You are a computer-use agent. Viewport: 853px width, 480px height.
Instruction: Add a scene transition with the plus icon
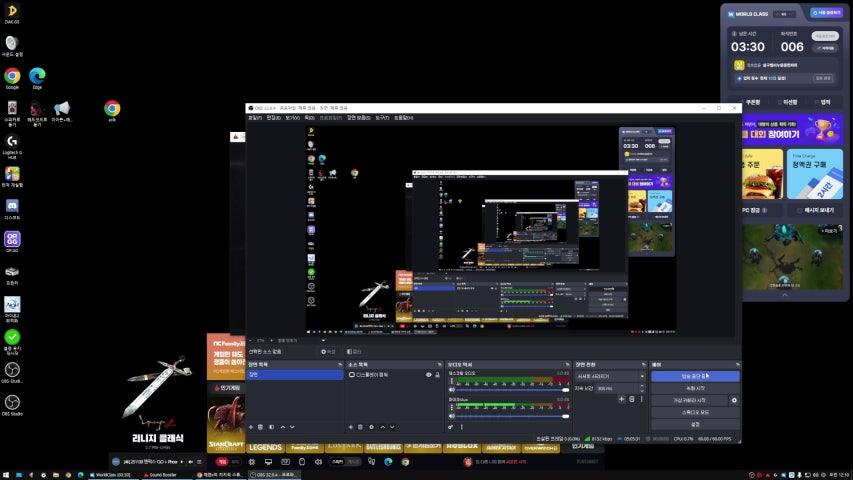(621, 399)
